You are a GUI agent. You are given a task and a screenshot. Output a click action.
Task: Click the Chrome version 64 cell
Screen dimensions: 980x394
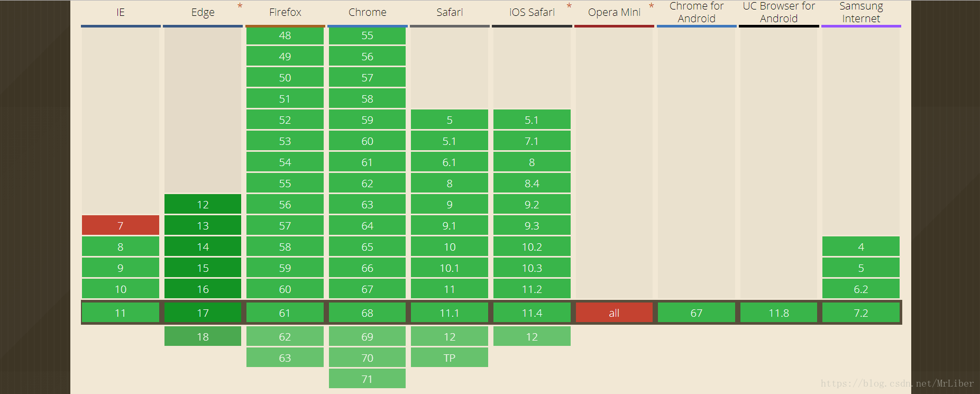368,225
